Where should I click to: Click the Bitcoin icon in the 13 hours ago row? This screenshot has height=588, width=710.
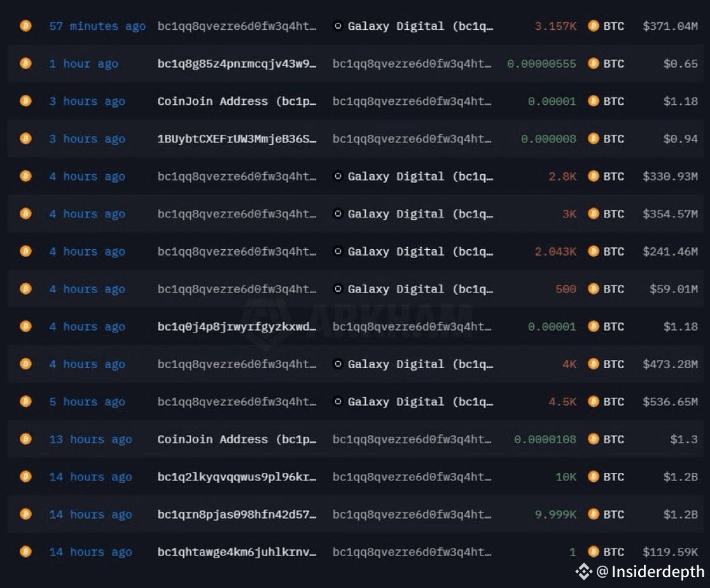26,439
